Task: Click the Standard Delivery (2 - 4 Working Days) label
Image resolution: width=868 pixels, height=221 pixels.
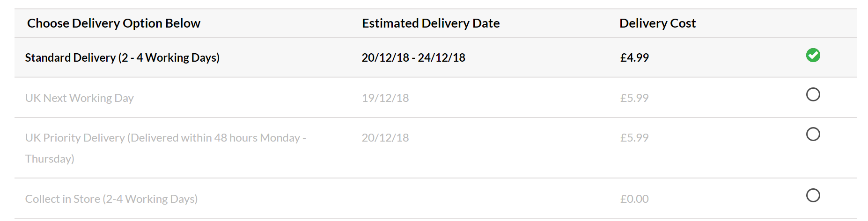Action: click(x=122, y=57)
